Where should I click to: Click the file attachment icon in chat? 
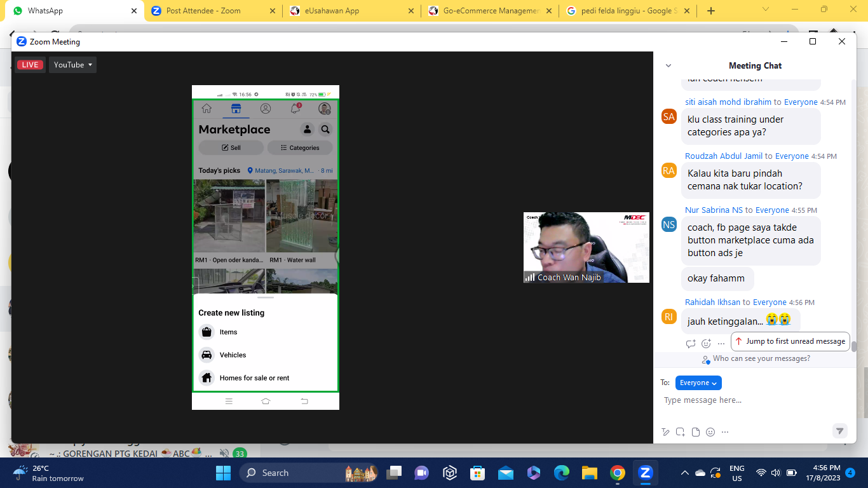696,432
